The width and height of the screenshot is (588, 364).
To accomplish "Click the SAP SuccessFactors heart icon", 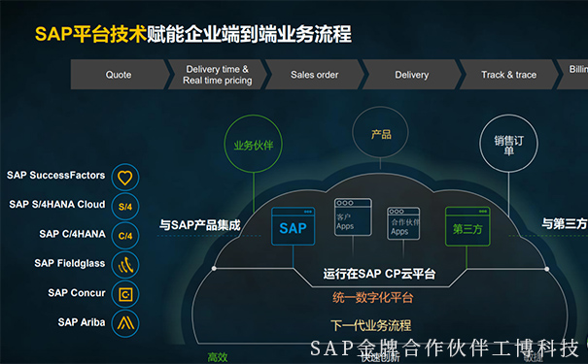I will 125,177.
